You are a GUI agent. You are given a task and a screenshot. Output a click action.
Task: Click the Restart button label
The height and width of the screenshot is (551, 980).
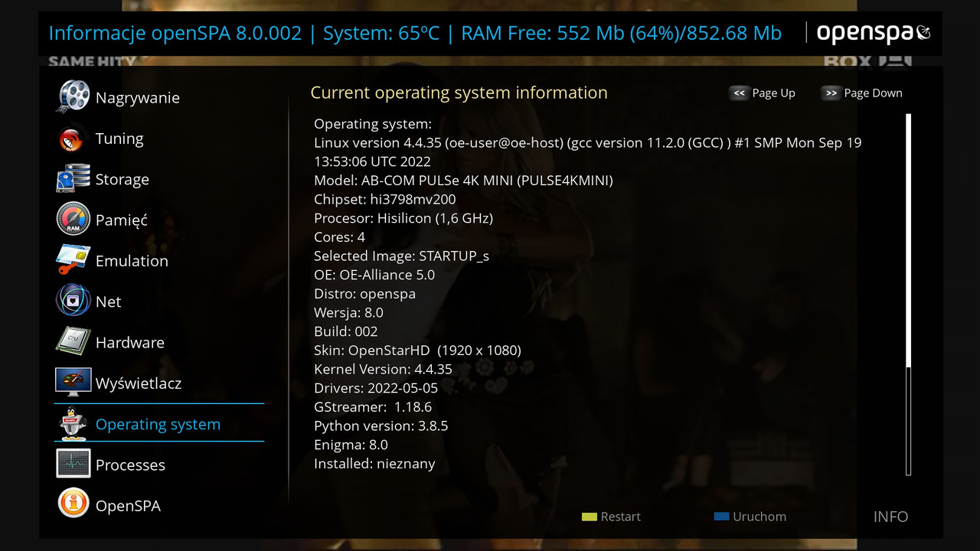point(620,517)
